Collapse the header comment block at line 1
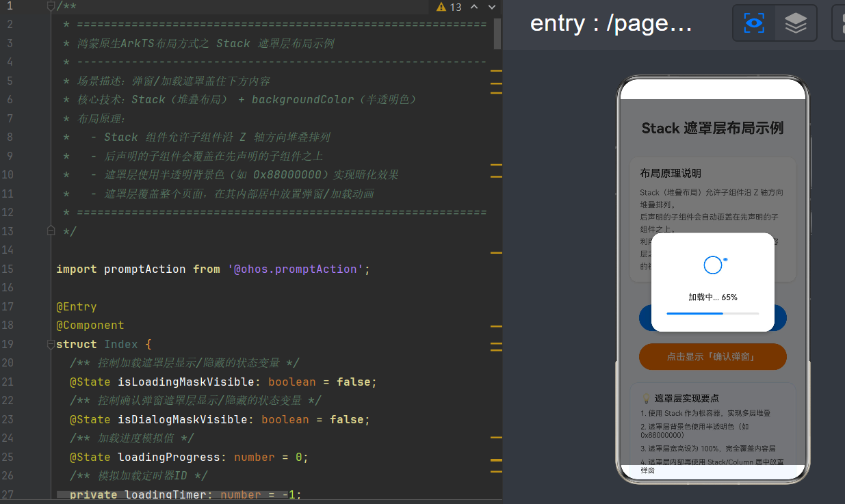Screen dimensions: 845x504 coord(51,6)
